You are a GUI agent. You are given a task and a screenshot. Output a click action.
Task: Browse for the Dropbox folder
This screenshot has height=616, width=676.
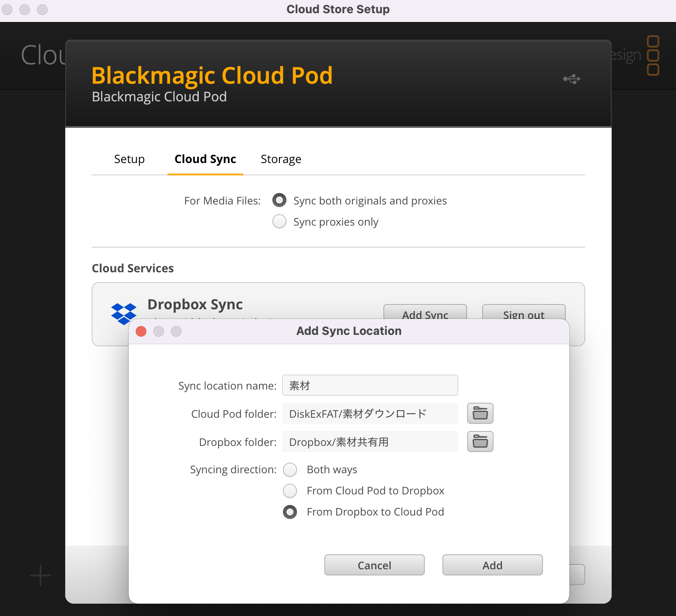[480, 442]
